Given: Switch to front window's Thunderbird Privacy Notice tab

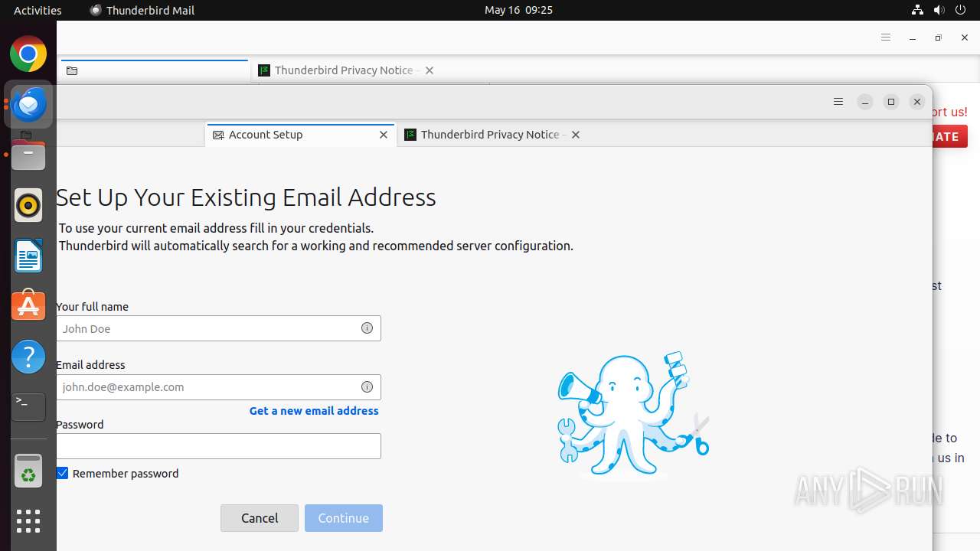Looking at the screenshot, I should click(492, 135).
